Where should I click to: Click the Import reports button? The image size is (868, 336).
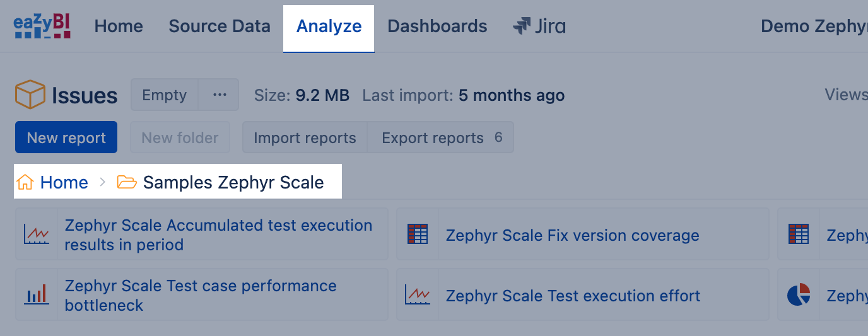point(305,138)
